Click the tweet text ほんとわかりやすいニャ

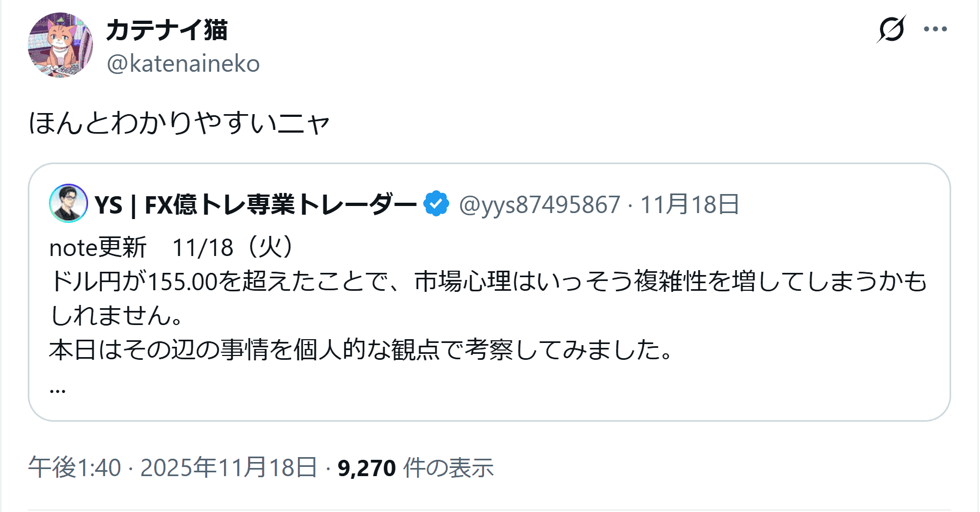point(179,123)
